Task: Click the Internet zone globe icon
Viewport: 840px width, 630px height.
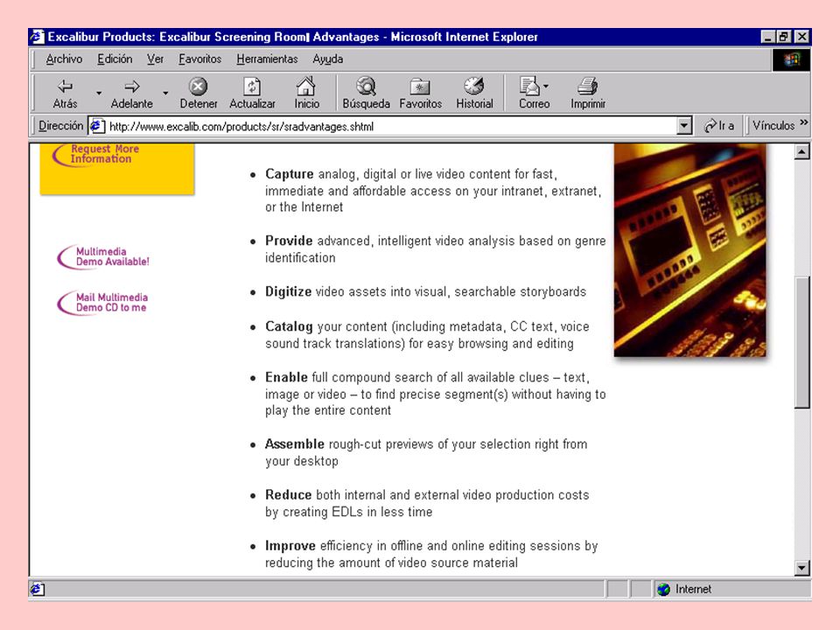Action: 664,589
